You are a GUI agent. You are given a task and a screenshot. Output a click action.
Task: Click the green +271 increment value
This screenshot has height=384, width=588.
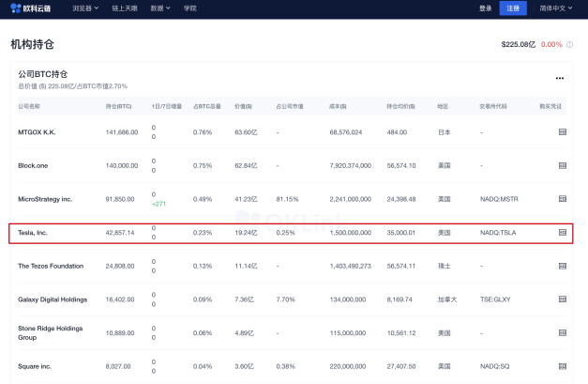(158, 204)
